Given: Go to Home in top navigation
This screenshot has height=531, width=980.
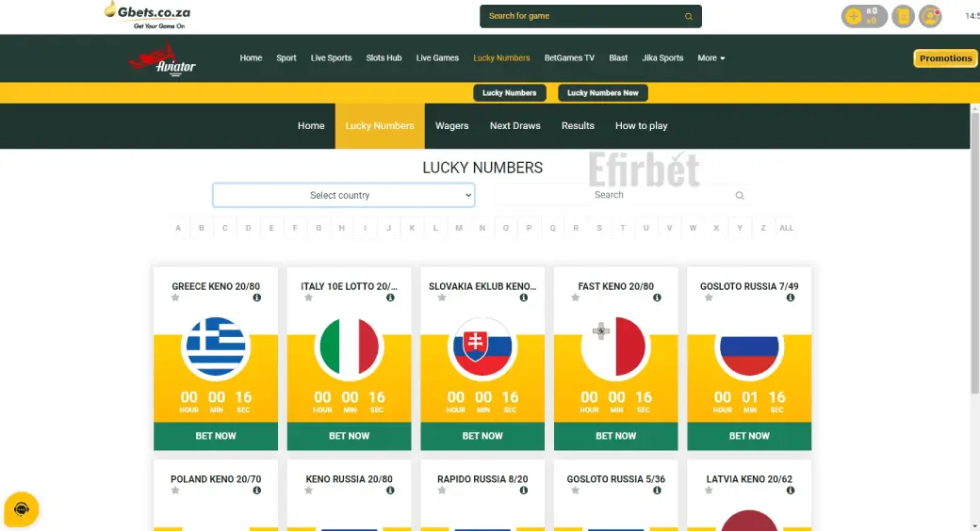Looking at the screenshot, I should point(251,58).
